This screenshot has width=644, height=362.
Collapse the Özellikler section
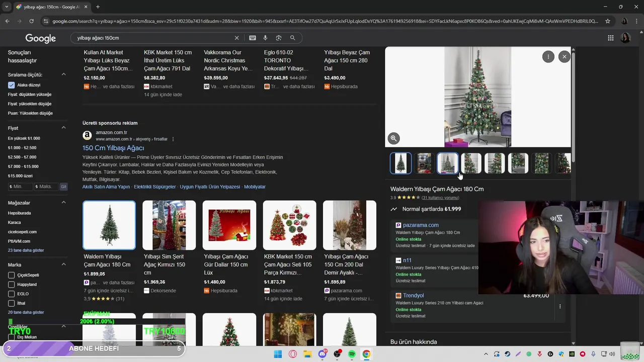[63, 326]
